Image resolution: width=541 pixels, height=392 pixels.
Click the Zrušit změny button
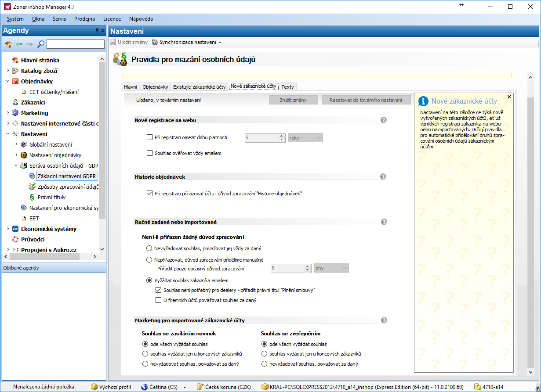pyautogui.click(x=293, y=100)
